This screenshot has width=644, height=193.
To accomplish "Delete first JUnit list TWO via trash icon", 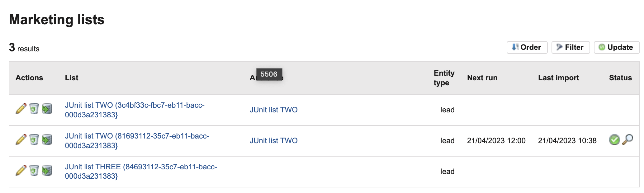I will click(34, 109).
